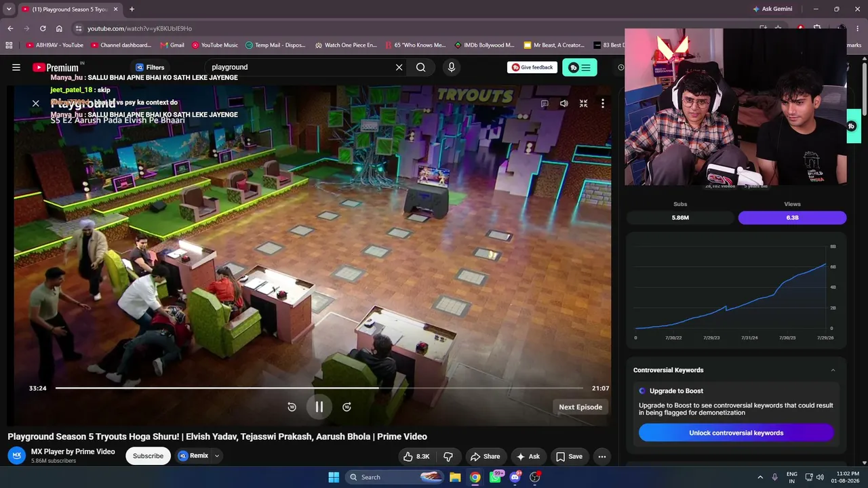Viewport: 868px width, 488px height.
Task: Open more actions beside Save
Action: [602, 456]
